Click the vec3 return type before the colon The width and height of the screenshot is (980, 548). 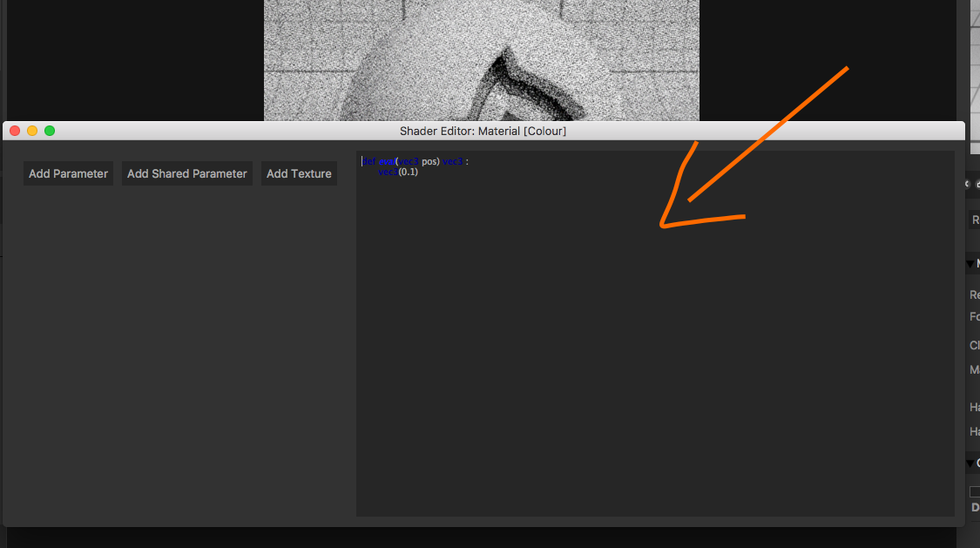[x=452, y=162]
